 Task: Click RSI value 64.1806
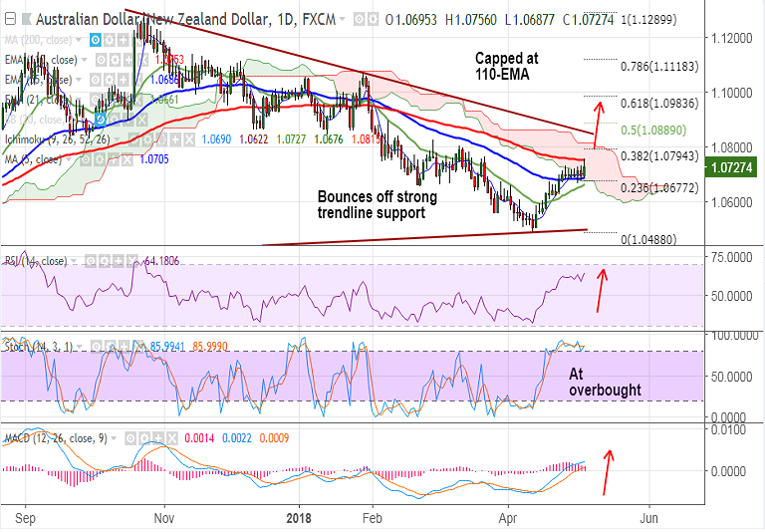coord(162,261)
